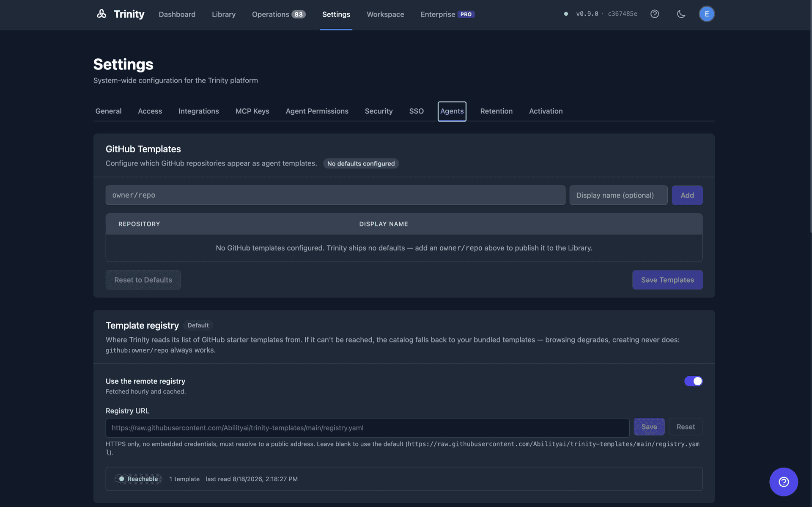
Task: Click the Template registry heading
Action: (x=142, y=325)
